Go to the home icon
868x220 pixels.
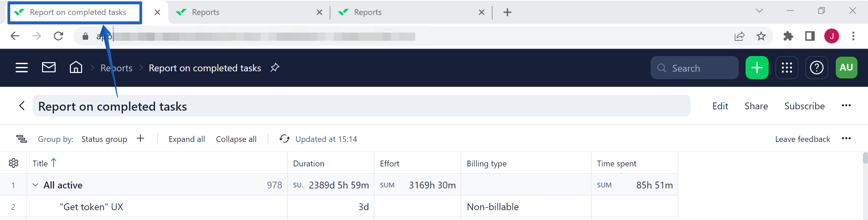pyautogui.click(x=76, y=68)
